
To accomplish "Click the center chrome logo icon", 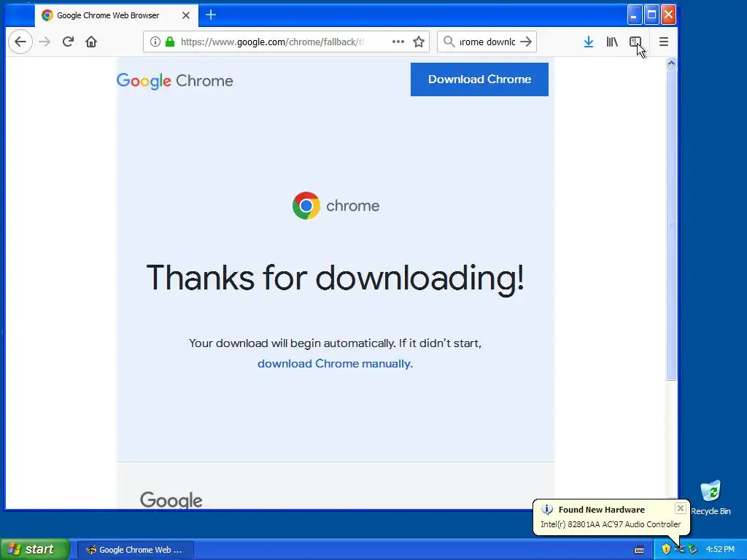I will (306, 206).
